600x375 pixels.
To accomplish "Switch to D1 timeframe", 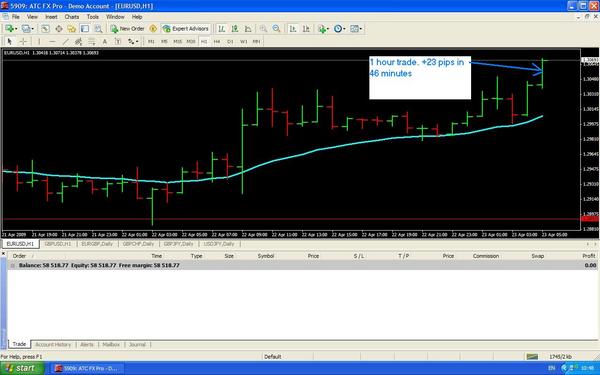I will 230,41.
